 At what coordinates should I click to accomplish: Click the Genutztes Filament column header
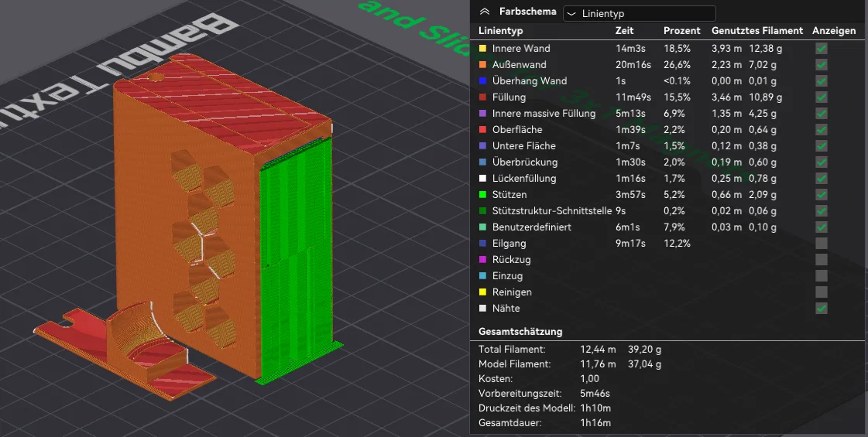click(757, 31)
